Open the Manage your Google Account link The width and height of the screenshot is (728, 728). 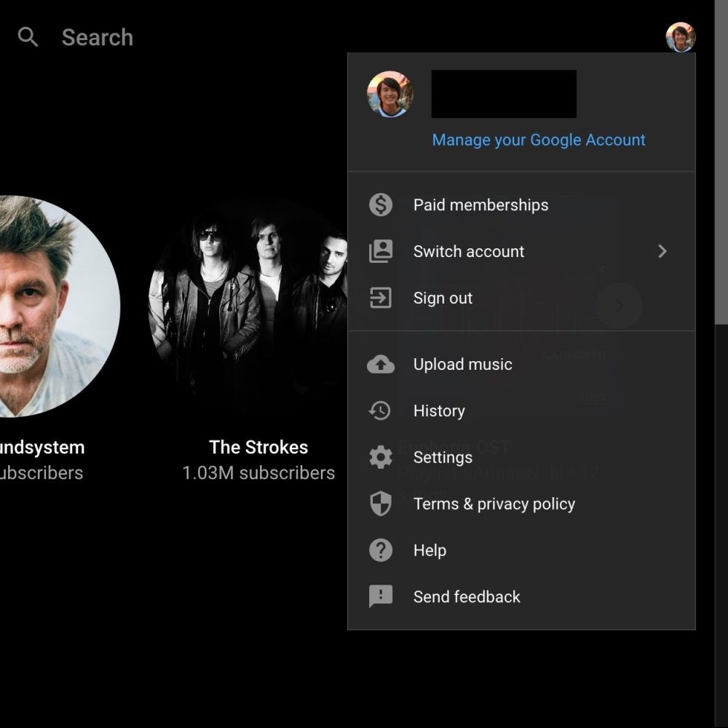539,140
